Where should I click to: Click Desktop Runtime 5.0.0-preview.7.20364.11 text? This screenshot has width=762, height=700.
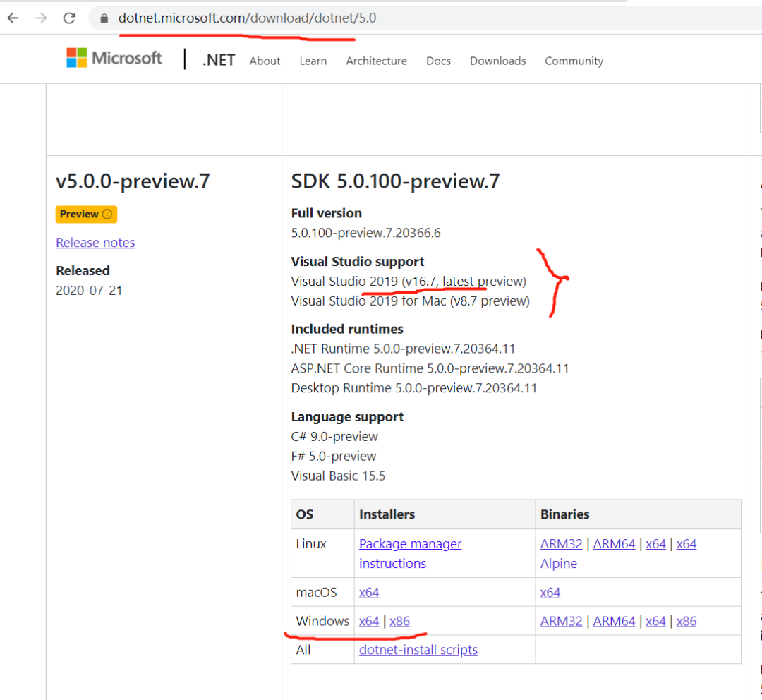414,388
